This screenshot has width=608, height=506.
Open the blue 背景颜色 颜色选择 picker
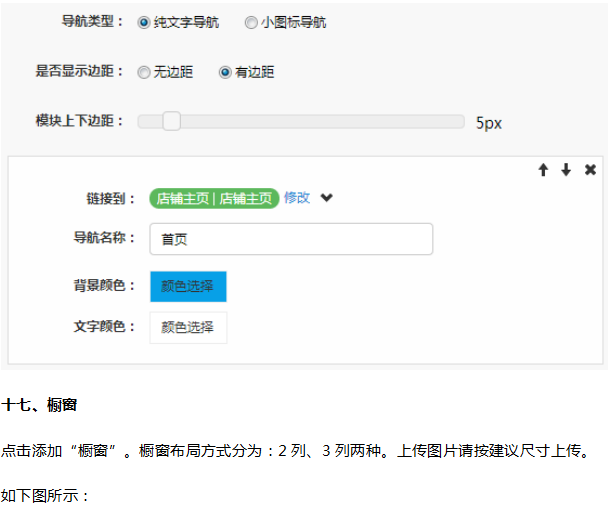tap(188, 286)
